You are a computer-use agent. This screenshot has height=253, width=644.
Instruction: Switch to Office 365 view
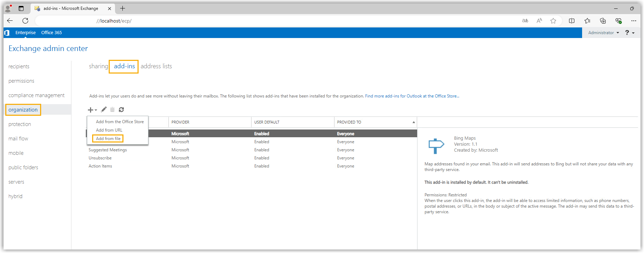[x=51, y=33]
